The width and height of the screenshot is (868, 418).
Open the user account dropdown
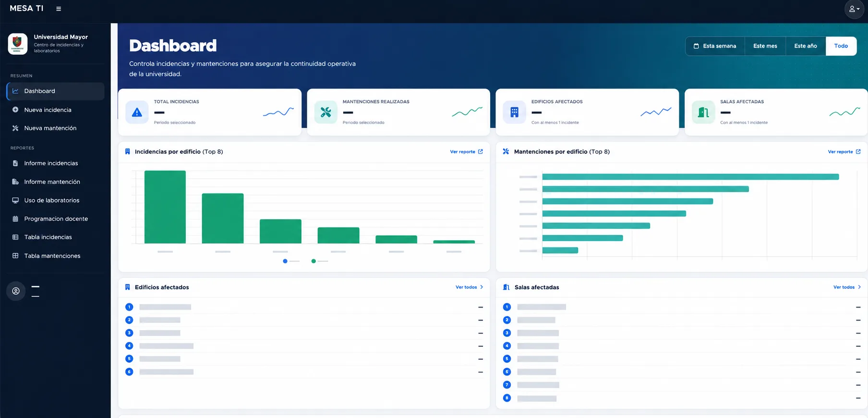pos(854,9)
